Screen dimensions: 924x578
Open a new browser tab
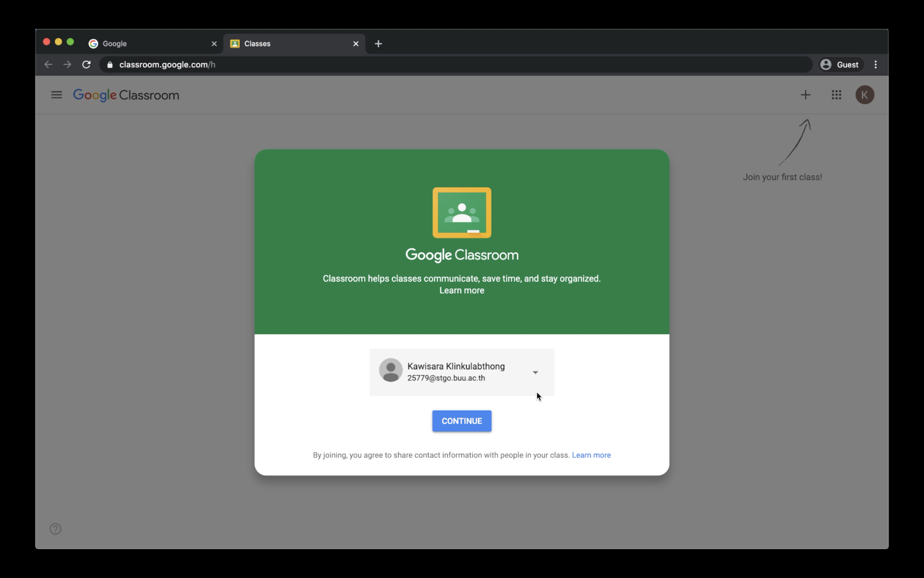click(378, 44)
